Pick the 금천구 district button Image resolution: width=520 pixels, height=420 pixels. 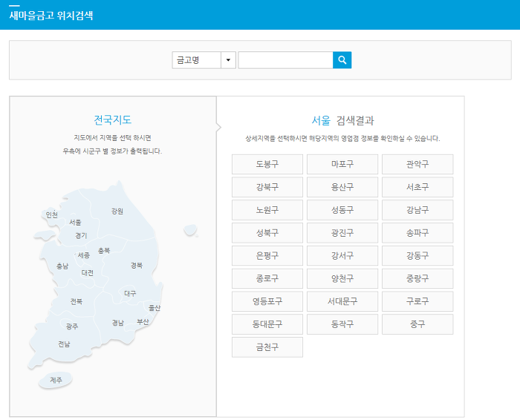click(267, 347)
